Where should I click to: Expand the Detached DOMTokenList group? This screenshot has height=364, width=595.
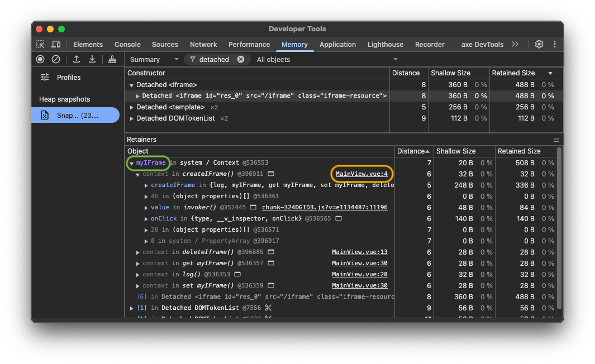(x=131, y=119)
